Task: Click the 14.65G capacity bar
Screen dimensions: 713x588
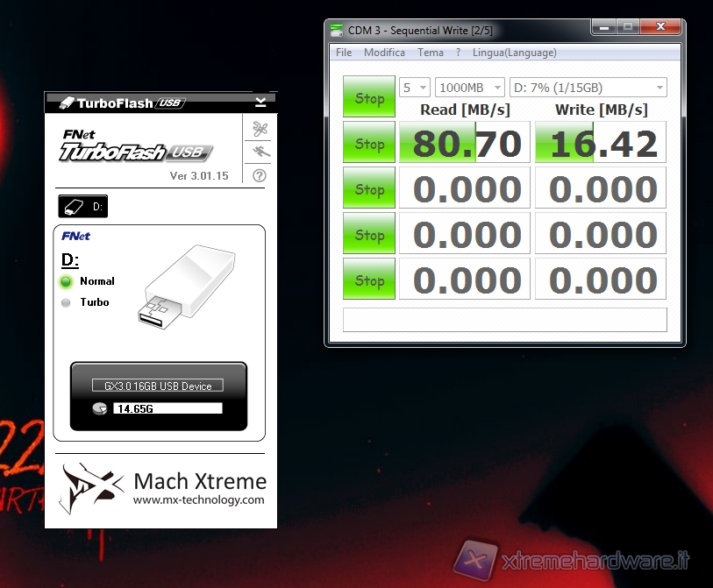Action: [167, 408]
